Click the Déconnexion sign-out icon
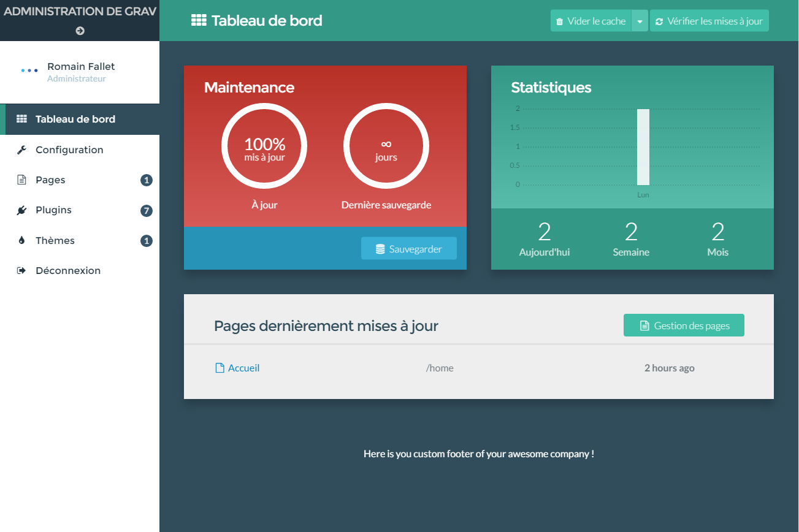 click(x=21, y=271)
